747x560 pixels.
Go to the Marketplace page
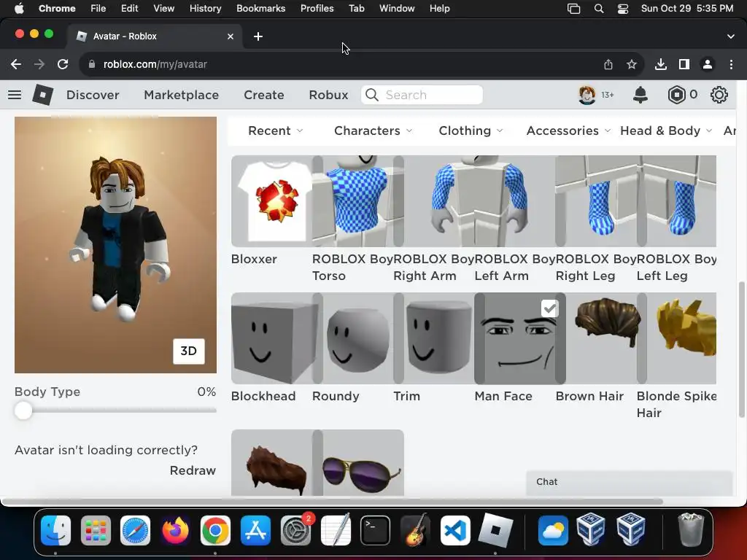pos(182,95)
